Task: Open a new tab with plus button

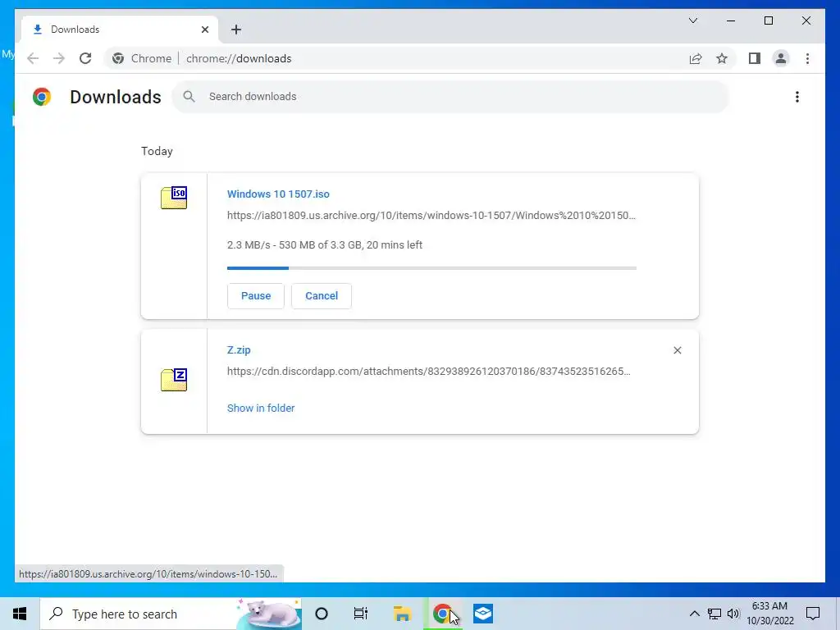Action: [x=236, y=30]
